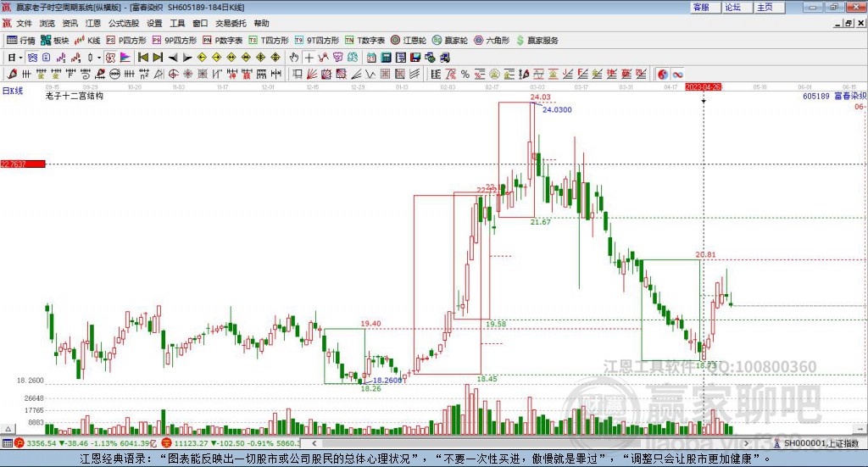Toggle the pink flag chart icon
Viewport: 868px width, 467px height.
click(x=125, y=58)
